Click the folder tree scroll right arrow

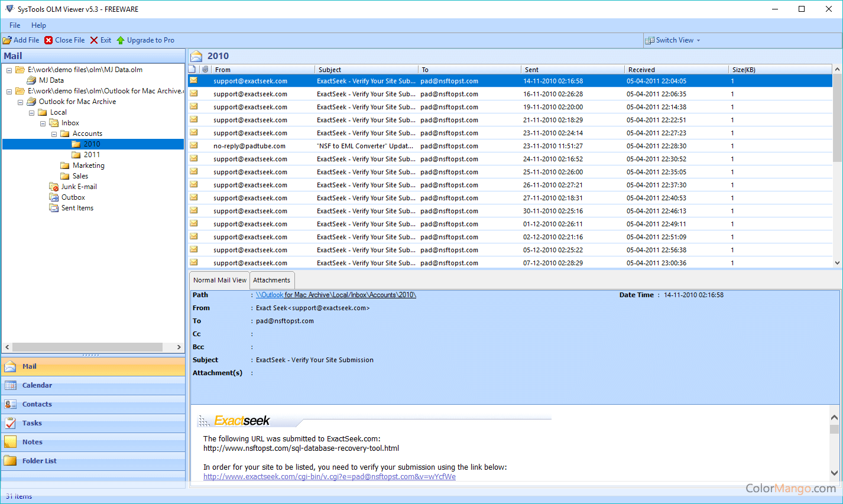coord(179,347)
